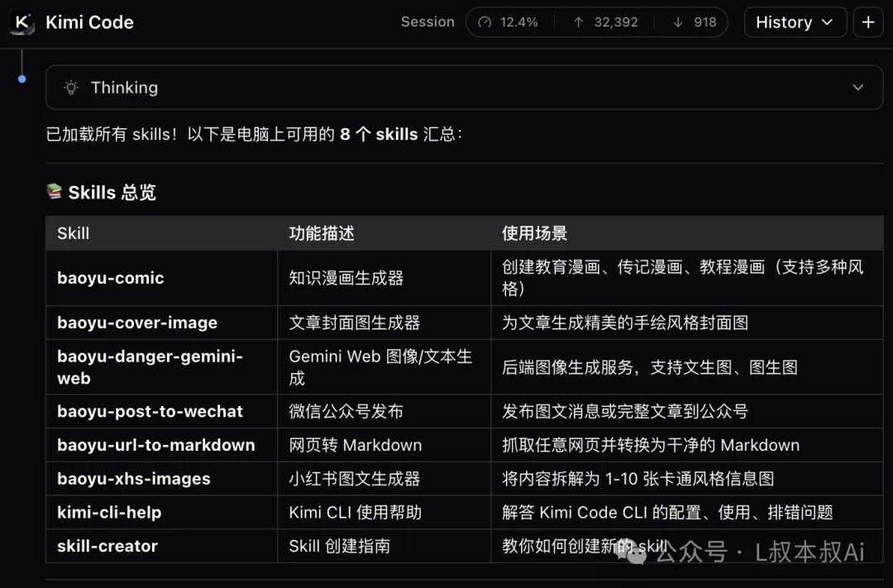Click the blue timeline dot
This screenshot has height=588, width=893.
[x=21, y=79]
